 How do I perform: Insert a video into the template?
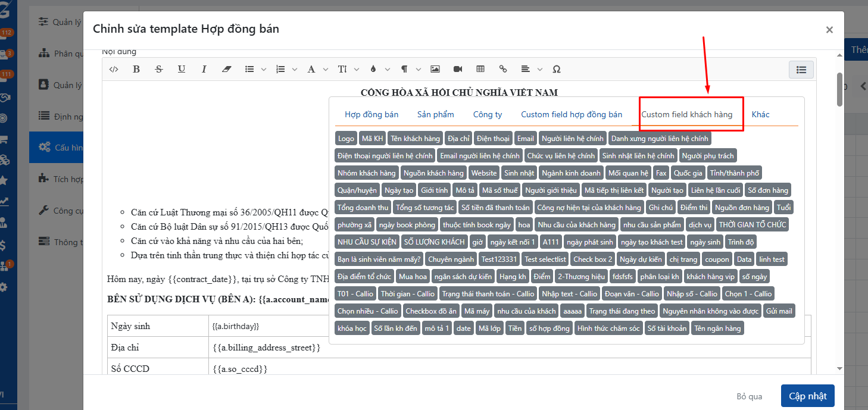click(458, 69)
